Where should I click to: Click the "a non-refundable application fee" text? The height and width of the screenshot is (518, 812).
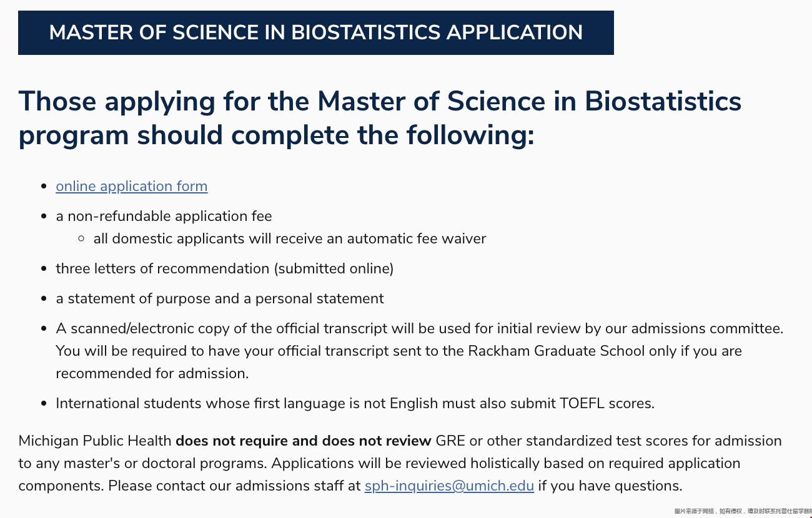pyautogui.click(x=164, y=216)
